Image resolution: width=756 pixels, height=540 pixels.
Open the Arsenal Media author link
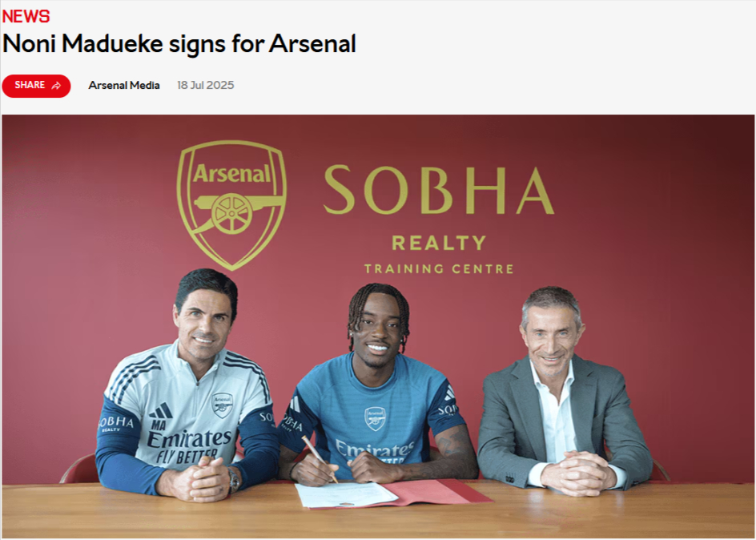click(124, 86)
